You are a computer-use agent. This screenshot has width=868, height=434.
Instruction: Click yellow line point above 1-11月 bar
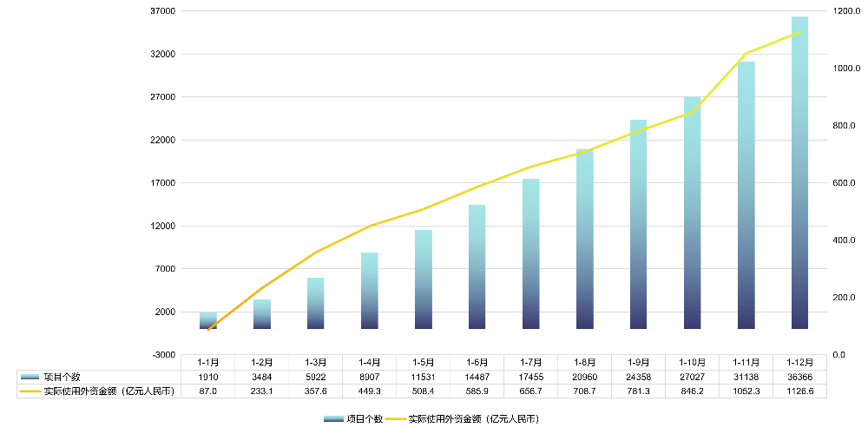746,54
